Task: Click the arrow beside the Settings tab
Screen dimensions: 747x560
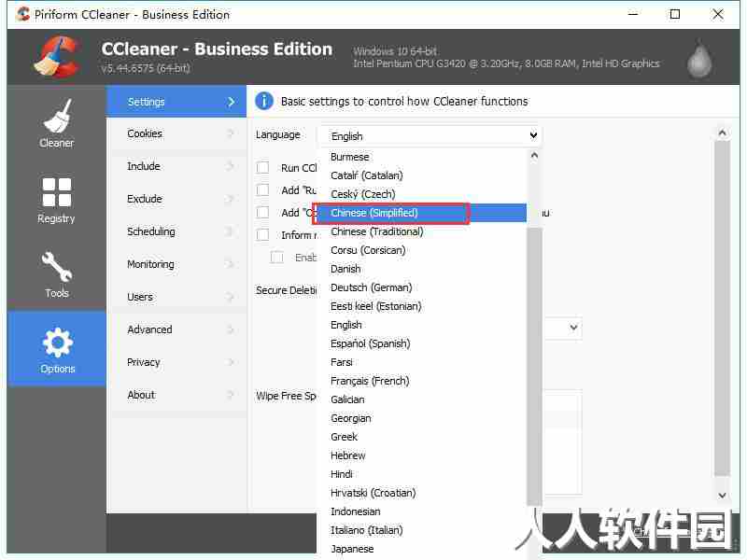Action: tap(231, 102)
